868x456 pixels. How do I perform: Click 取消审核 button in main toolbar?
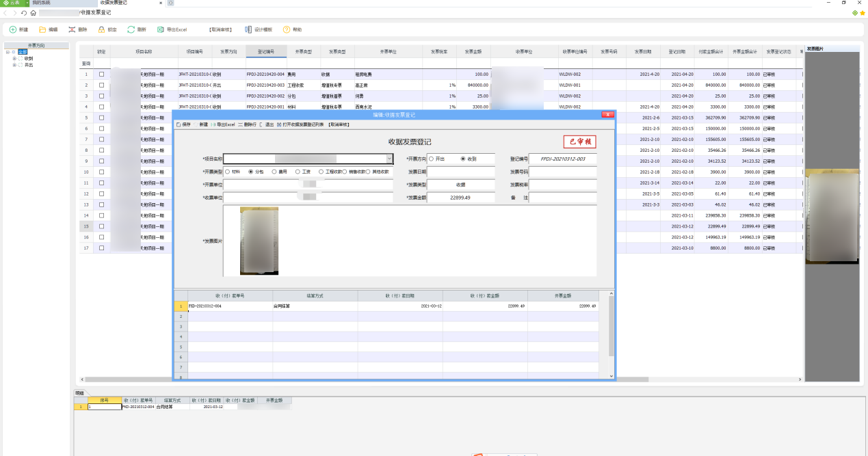tap(221, 29)
